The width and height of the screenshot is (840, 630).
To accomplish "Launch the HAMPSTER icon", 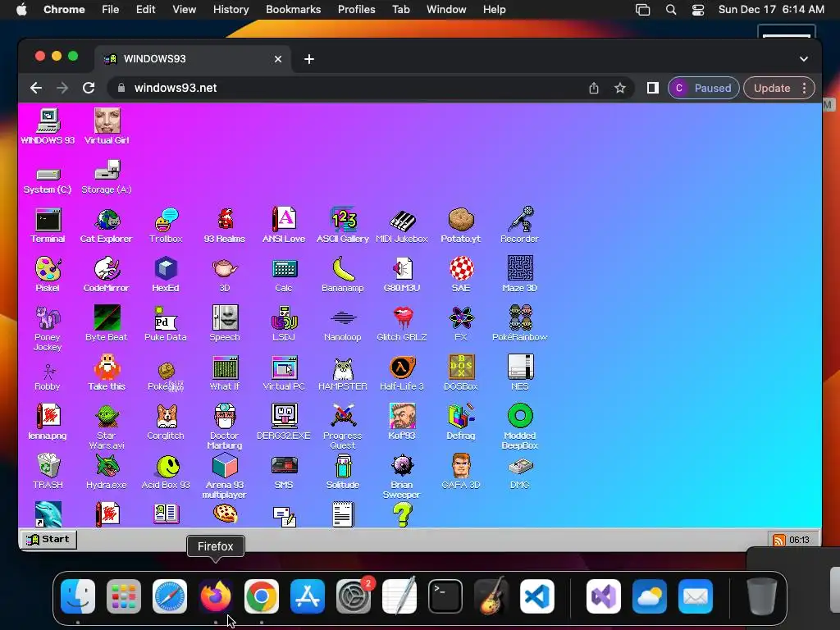I will tap(343, 373).
